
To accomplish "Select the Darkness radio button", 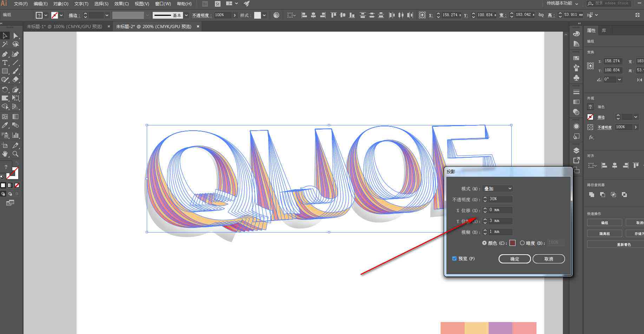I will 522,243.
